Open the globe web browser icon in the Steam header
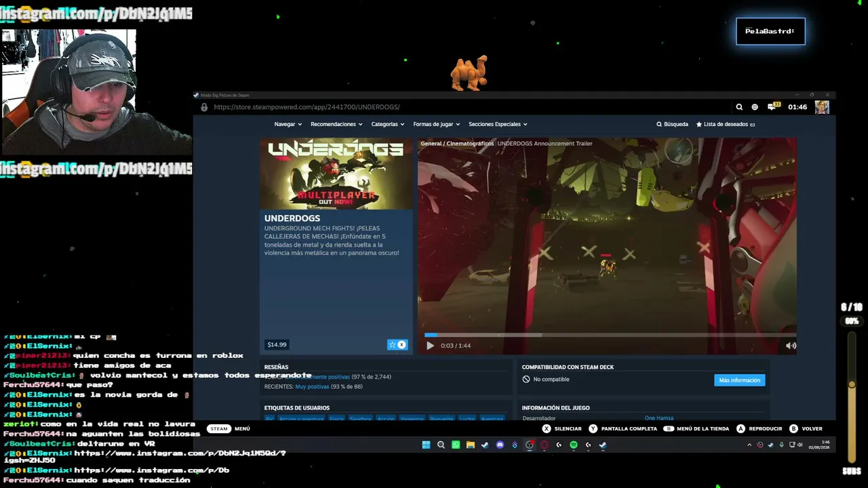Image resolution: width=868 pixels, height=488 pixels. tap(755, 107)
